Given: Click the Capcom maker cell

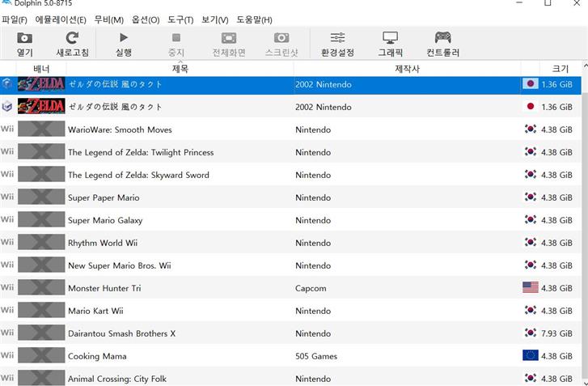Looking at the screenshot, I should point(311,288).
